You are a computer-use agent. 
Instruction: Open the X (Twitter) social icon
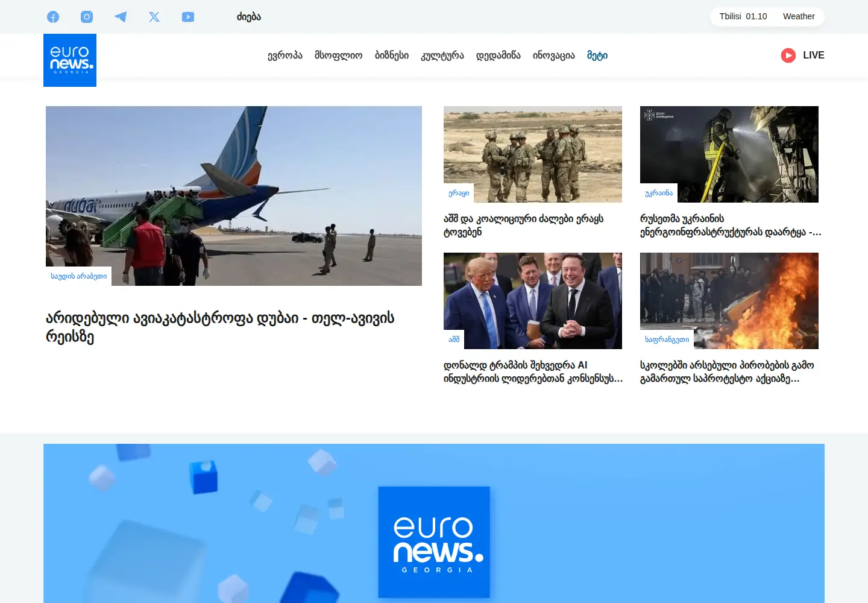click(x=154, y=17)
